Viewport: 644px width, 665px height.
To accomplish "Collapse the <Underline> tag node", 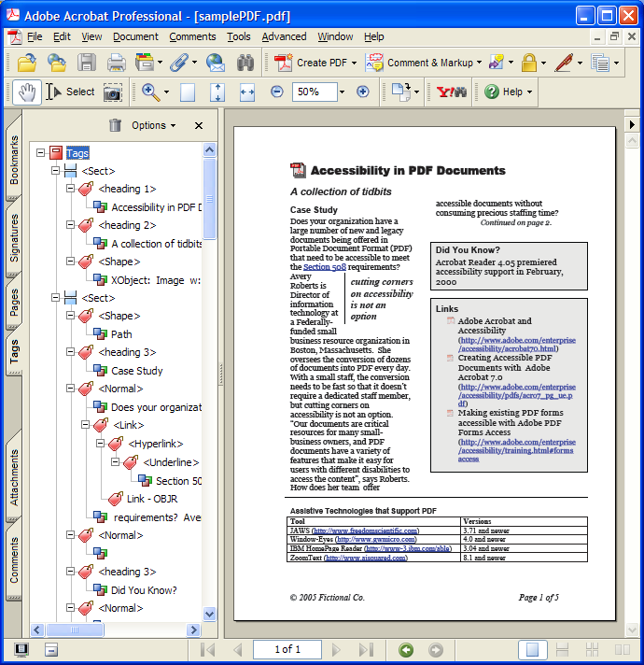I will [115, 461].
